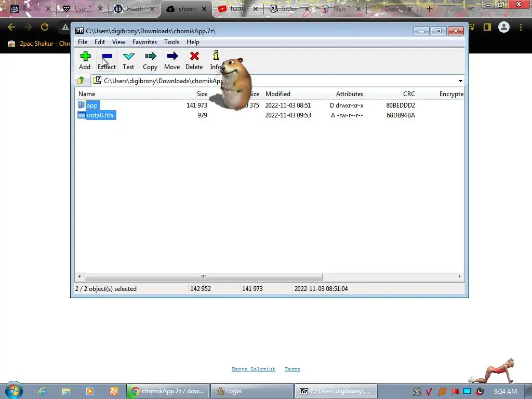Click modified date 2022-11-03 09:53
The height and width of the screenshot is (399, 532).
[288, 115]
